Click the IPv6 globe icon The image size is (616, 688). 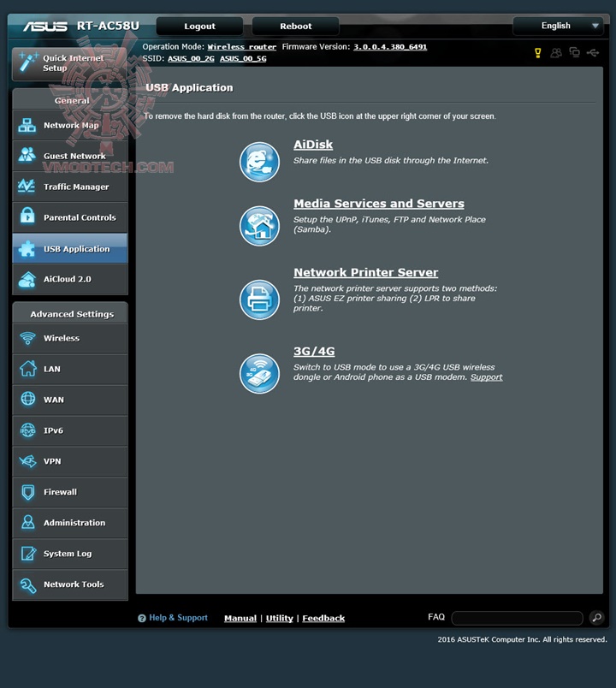pos(28,430)
